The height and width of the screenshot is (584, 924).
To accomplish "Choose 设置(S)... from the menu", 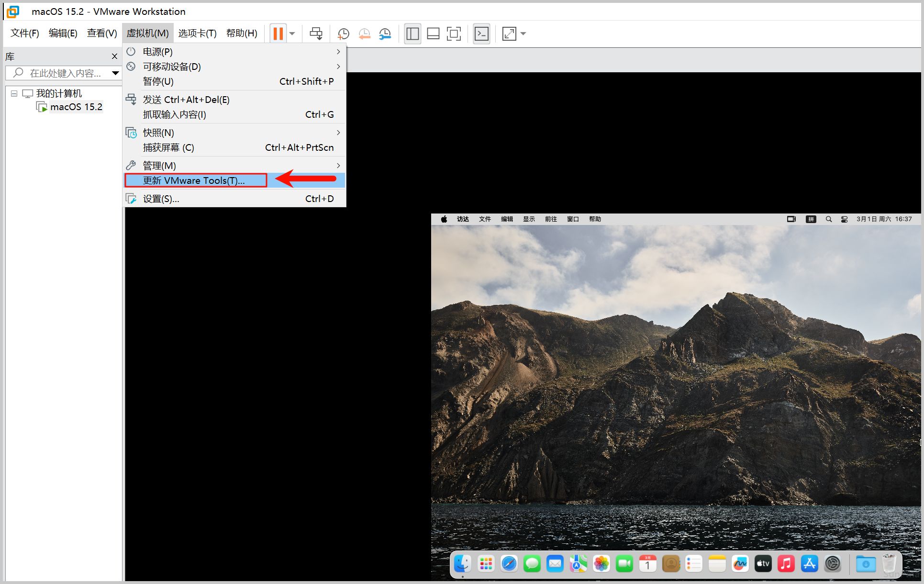I will coord(161,199).
